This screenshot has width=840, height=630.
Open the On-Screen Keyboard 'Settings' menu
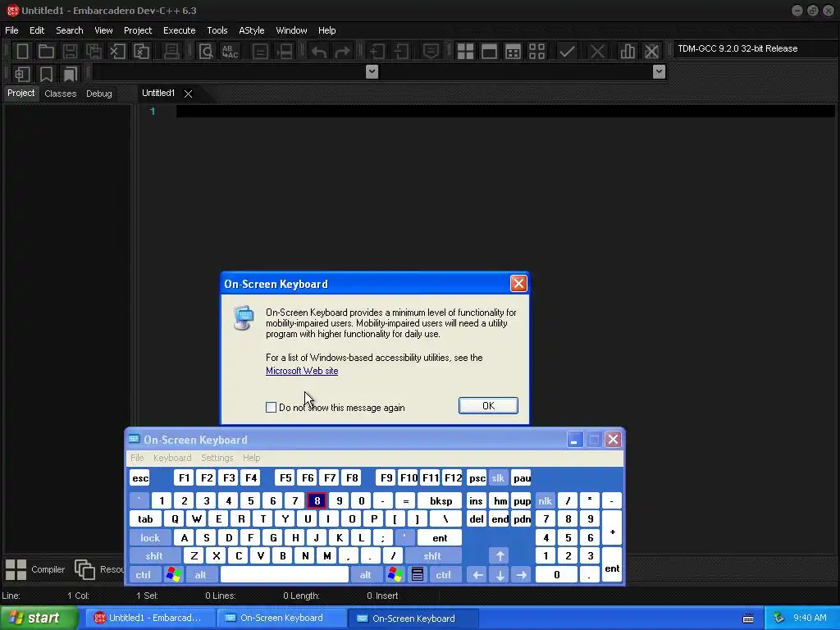(217, 458)
